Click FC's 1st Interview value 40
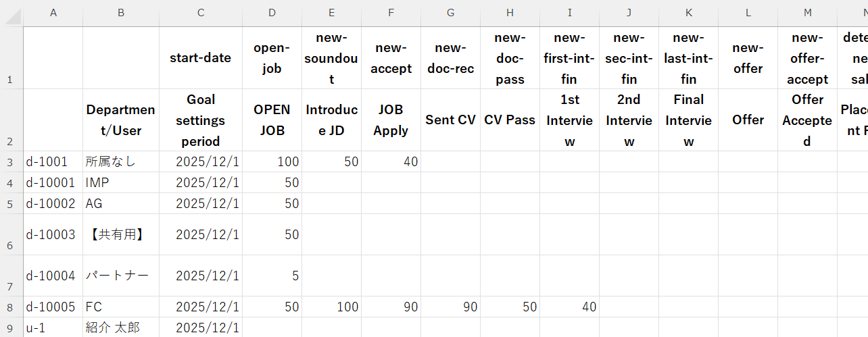Viewport: 868px width, 337px height. 569,307
